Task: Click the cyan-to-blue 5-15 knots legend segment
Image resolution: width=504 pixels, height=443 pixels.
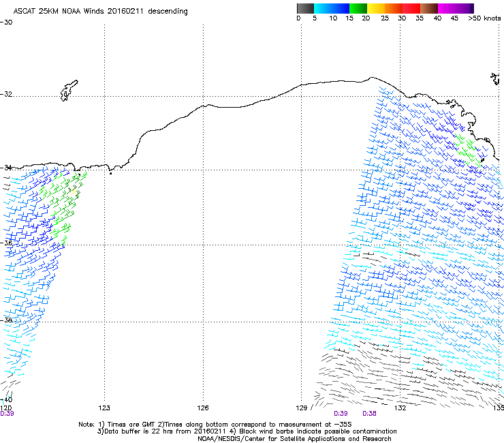Action: click(332, 8)
